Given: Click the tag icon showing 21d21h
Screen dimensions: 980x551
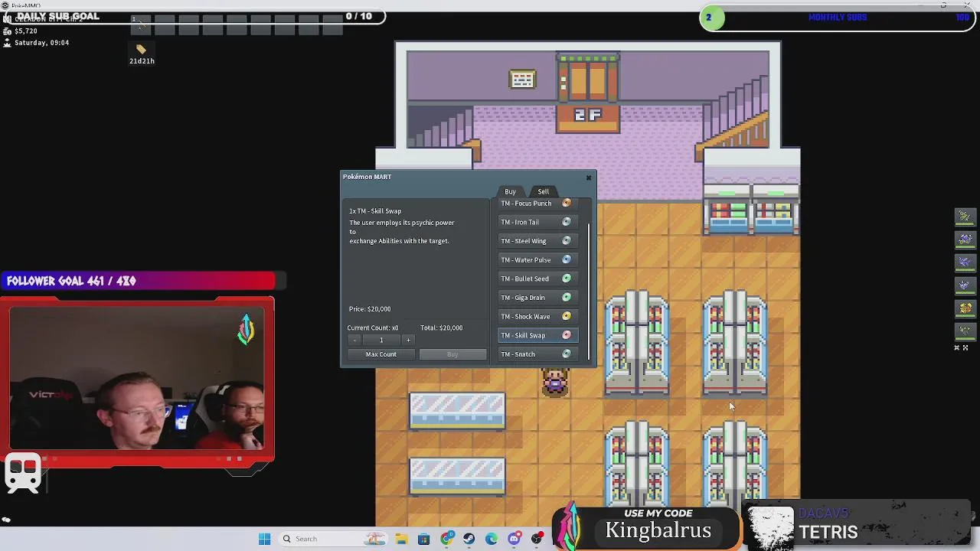Looking at the screenshot, I should [141, 50].
